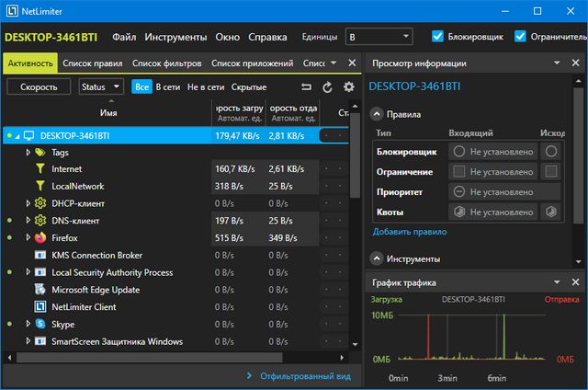
Task: Click the DESKTOP-3461BTI monitor icon
Action: tap(28, 135)
